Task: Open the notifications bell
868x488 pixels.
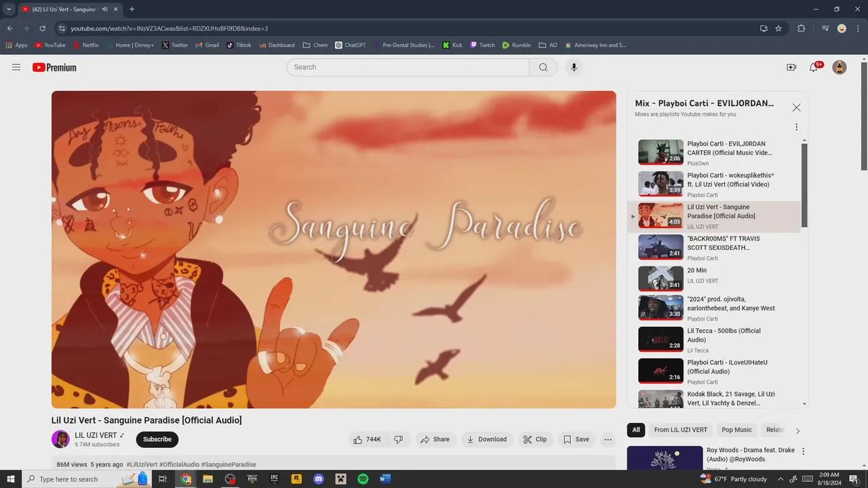Action: point(814,67)
